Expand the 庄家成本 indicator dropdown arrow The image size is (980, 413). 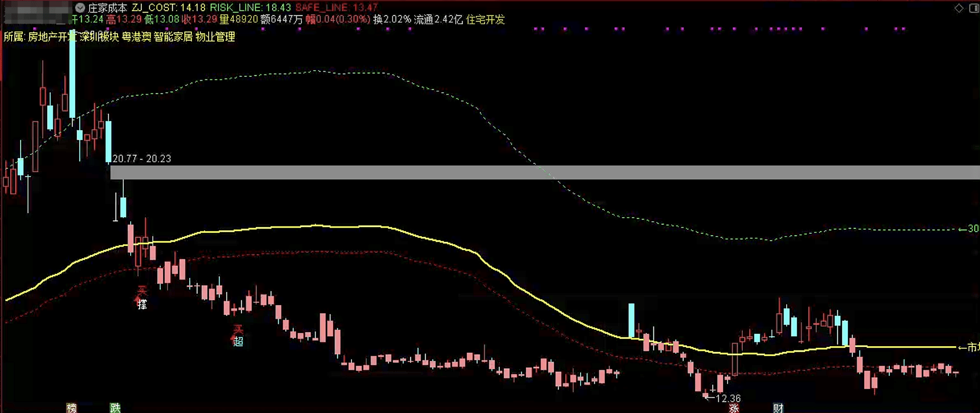[80, 7]
